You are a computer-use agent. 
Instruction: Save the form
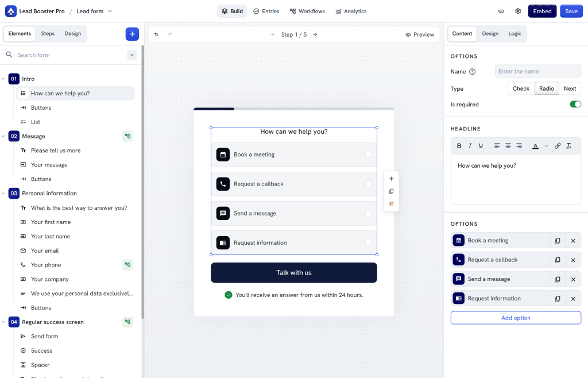[x=571, y=11]
